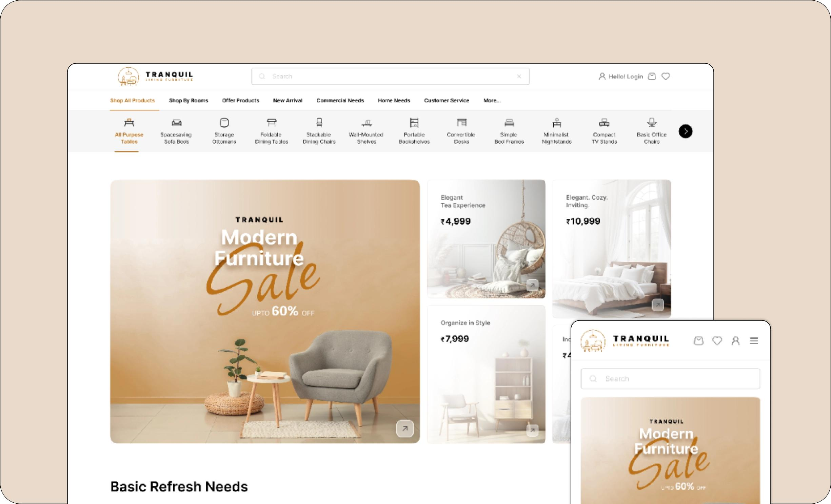Open the Modern Furniture Sale hero banner
This screenshot has width=831, height=504.
pos(265,311)
